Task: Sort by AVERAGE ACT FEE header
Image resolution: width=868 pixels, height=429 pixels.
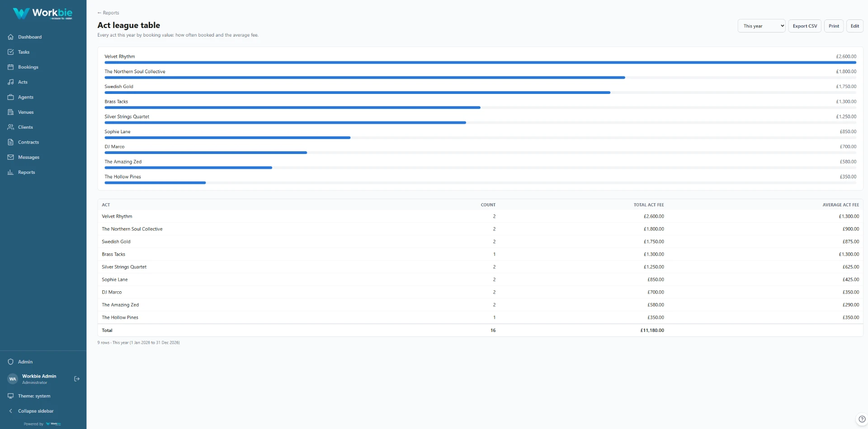Action: [x=841, y=205]
